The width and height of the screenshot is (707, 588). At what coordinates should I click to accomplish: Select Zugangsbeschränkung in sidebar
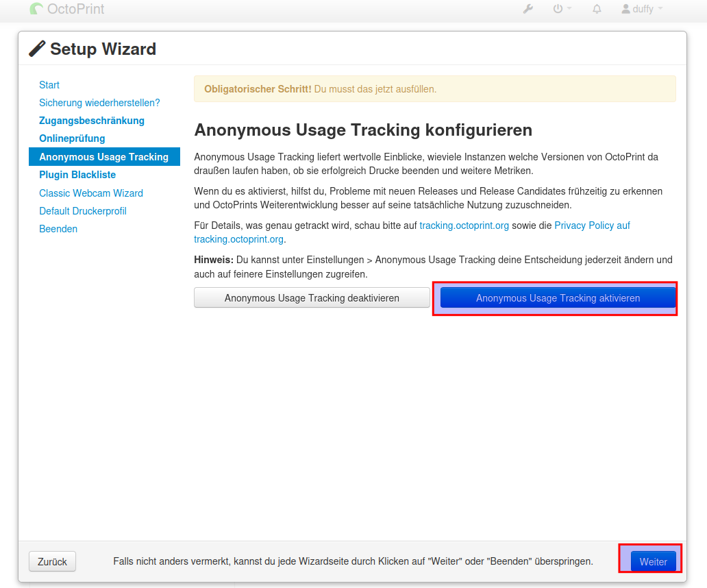[92, 121]
